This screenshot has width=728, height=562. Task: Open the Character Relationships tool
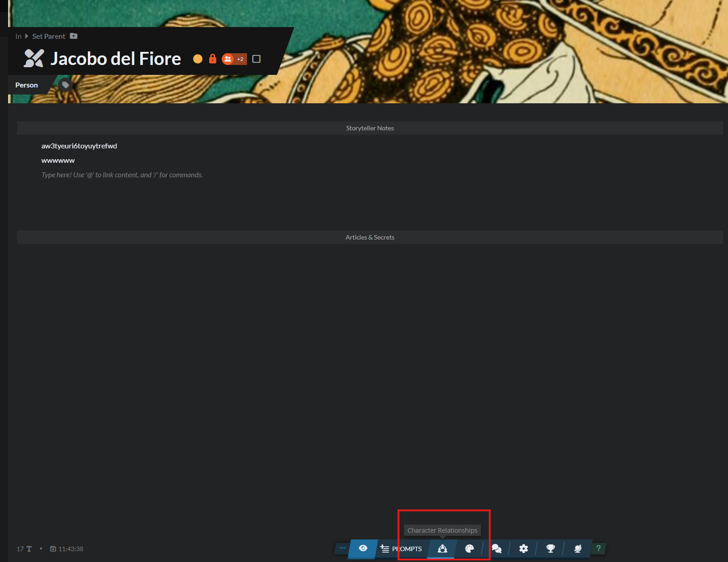[x=442, y=548]
